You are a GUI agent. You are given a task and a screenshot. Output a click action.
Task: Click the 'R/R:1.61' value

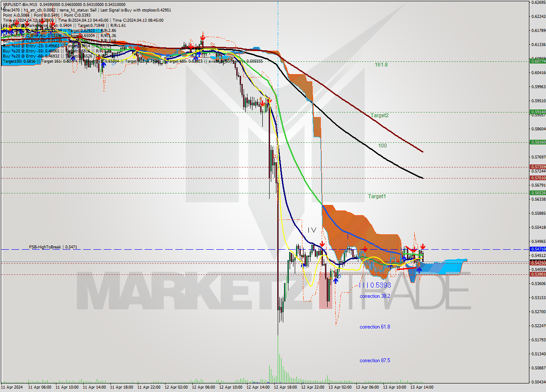[x=118, y=25]
